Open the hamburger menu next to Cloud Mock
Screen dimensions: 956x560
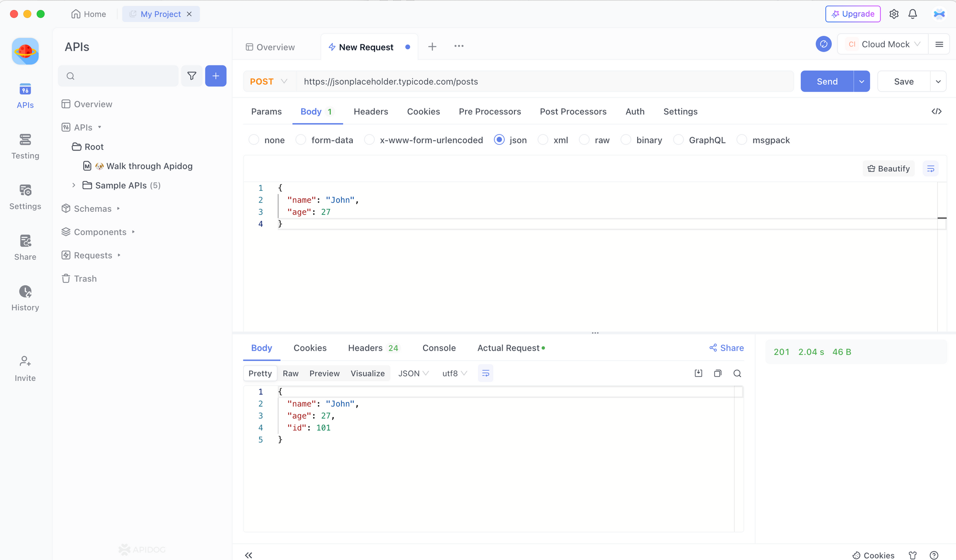click(939, 44)
